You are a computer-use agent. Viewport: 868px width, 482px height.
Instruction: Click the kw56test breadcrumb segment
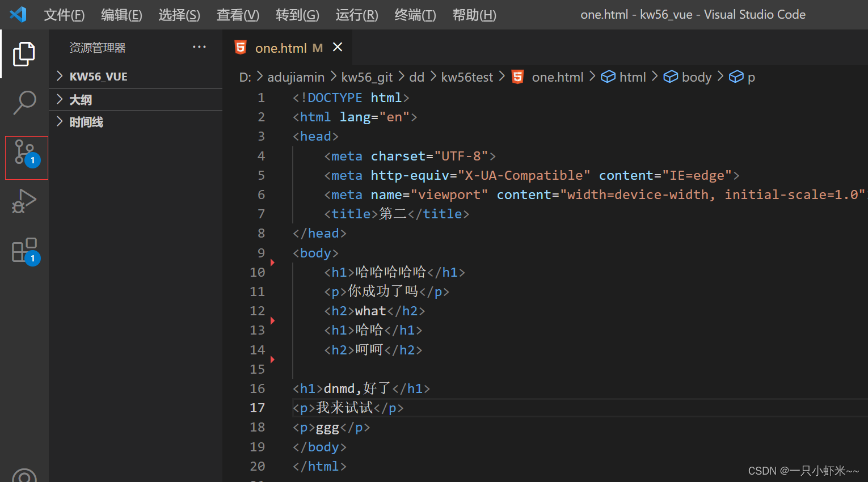(x=467, y=77)
